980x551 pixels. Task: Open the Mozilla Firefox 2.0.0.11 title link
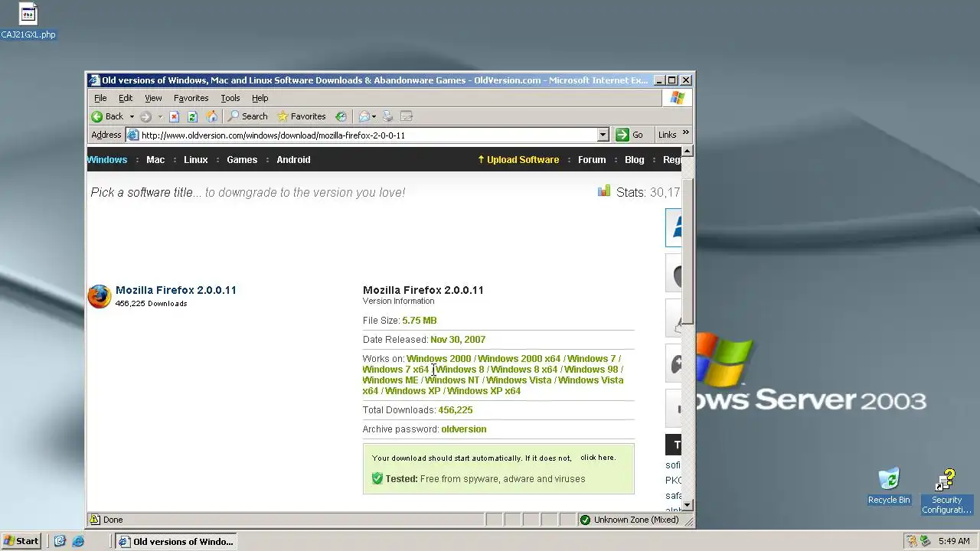(176, 290)
